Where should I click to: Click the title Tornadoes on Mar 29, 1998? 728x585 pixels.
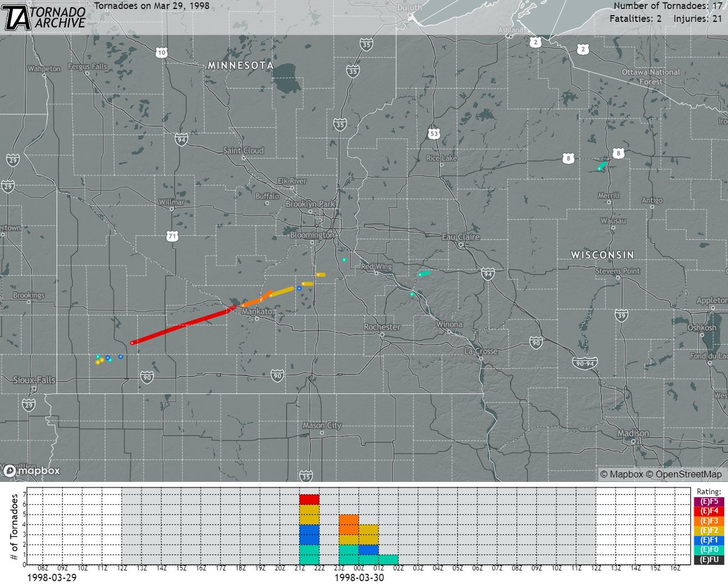(150, 5)
